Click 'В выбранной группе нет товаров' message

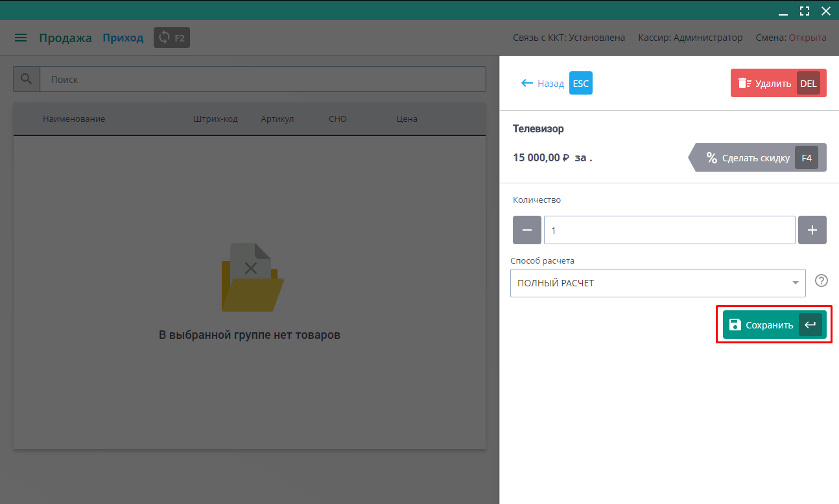[250, 335]
